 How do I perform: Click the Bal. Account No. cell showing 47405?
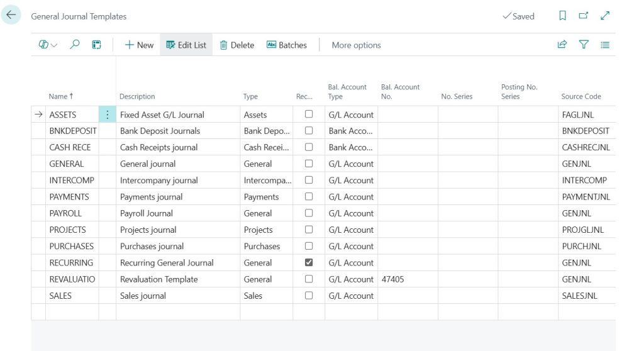(408, 279)
